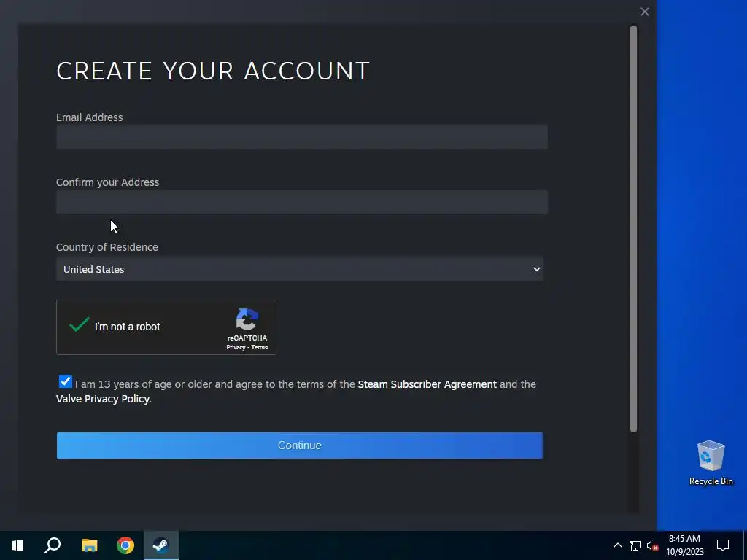Image resolution: width=747 pixels, height=560 pixels.
Task: Launch File Explorer from the taskbar
Action: pos(89,545)
